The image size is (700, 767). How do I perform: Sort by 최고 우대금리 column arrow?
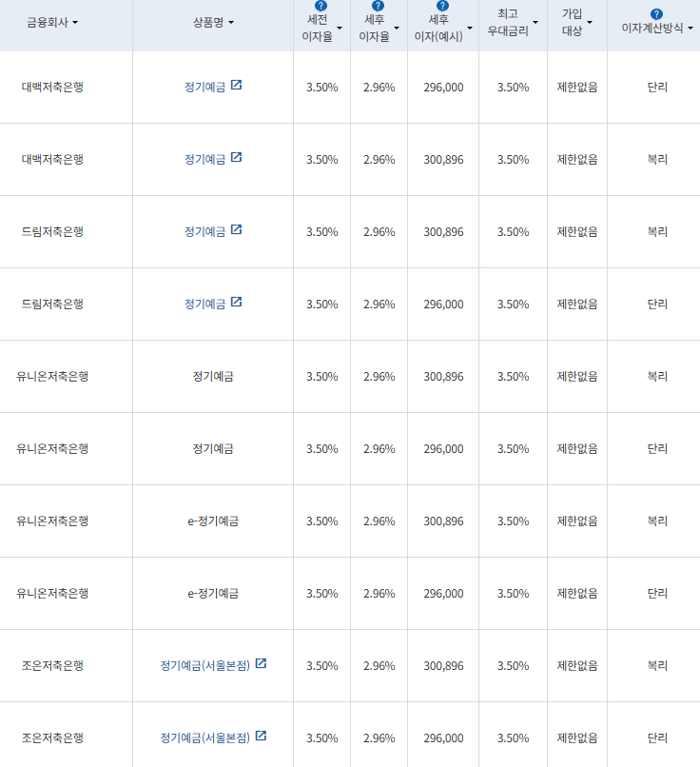535,23
